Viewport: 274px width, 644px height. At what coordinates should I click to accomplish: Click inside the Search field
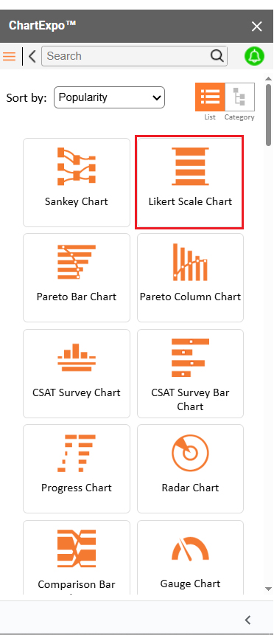(127, 56)
